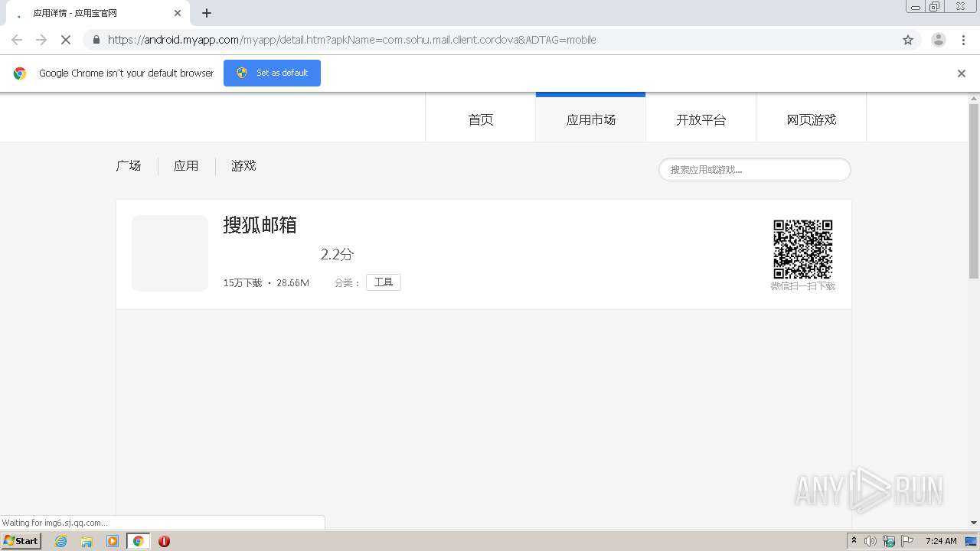This screenshot has height=551, width=980.
Task: Click the 工具 category tag
Action: (x=384, y=282)
